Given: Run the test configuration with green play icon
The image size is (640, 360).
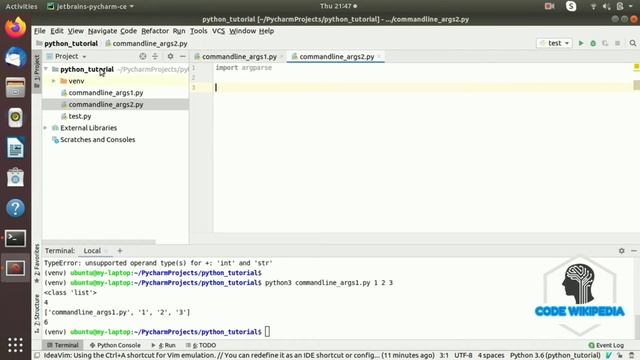Looking at the screenshot, I should 581,43.
